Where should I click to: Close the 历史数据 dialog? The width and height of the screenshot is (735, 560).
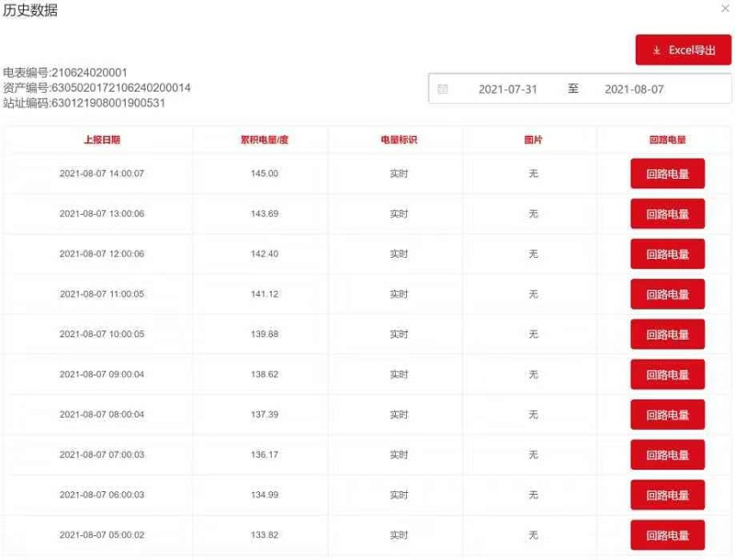(725, 8)
